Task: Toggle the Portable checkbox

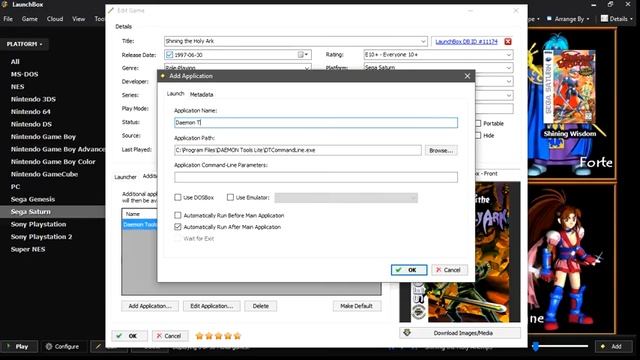Action: (x=478, y=123)
